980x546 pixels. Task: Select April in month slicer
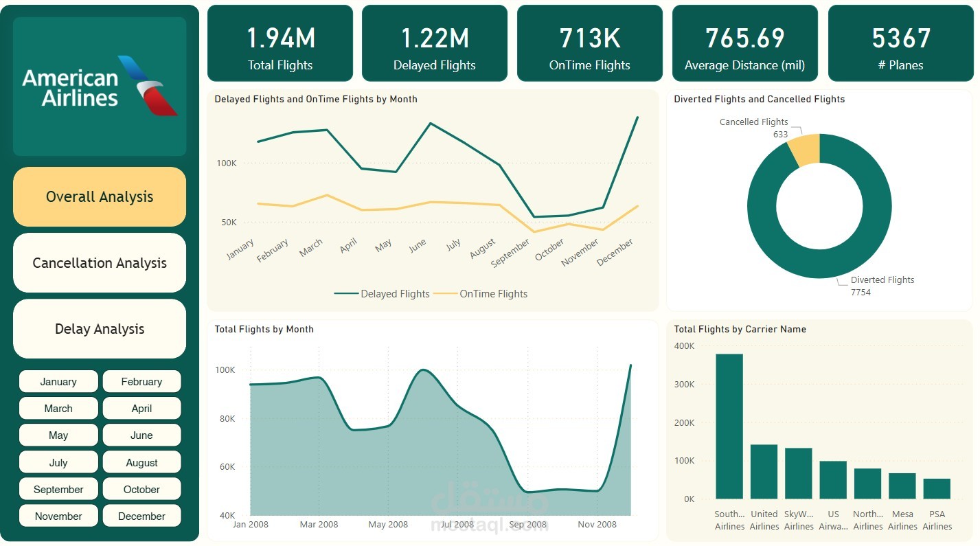(x=141, y=408)
